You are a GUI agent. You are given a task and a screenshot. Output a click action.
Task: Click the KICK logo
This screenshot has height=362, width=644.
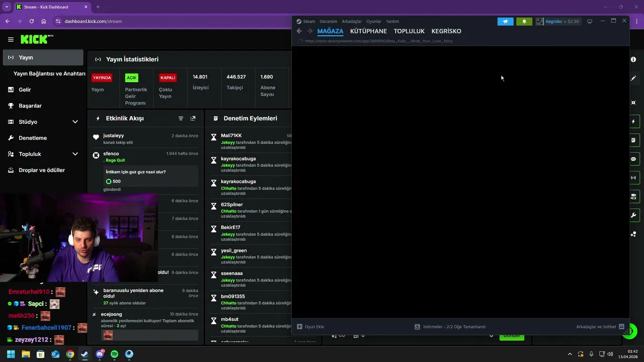[x=37, y=39]
